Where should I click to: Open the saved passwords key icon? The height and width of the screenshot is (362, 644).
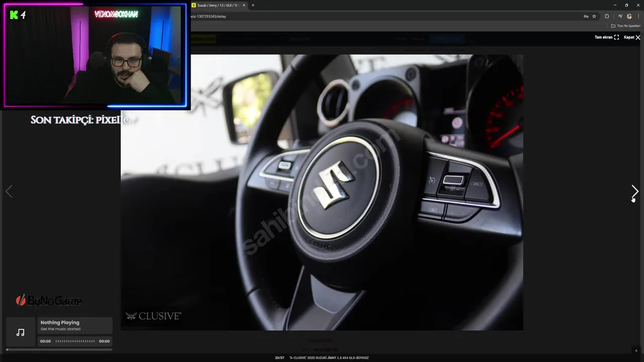(586, 16)
